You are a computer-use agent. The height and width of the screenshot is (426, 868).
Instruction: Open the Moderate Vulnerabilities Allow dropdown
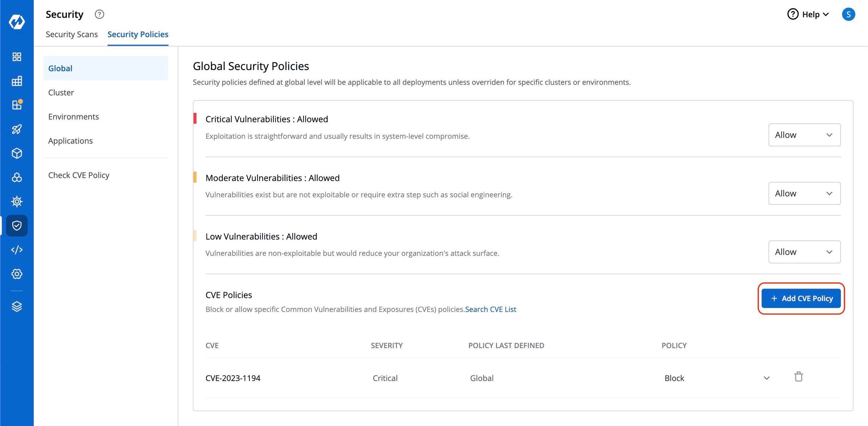point(804,193)
